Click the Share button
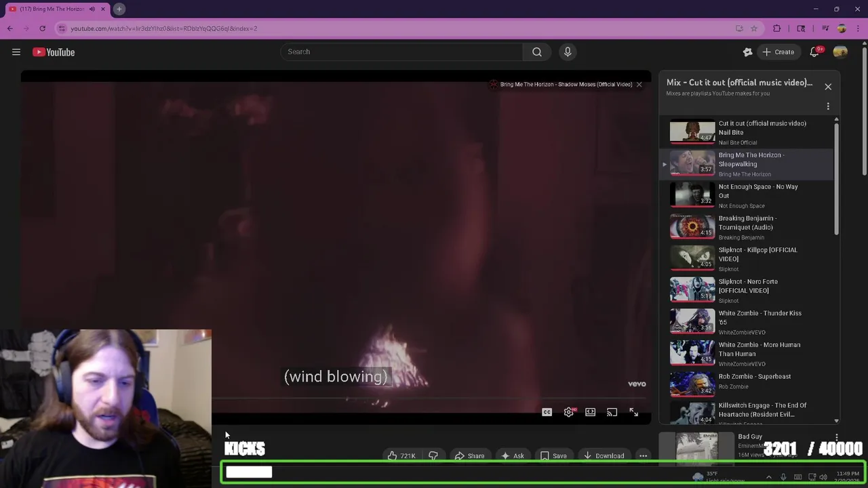The image size is (868, 488). click(x=469, y=455)
